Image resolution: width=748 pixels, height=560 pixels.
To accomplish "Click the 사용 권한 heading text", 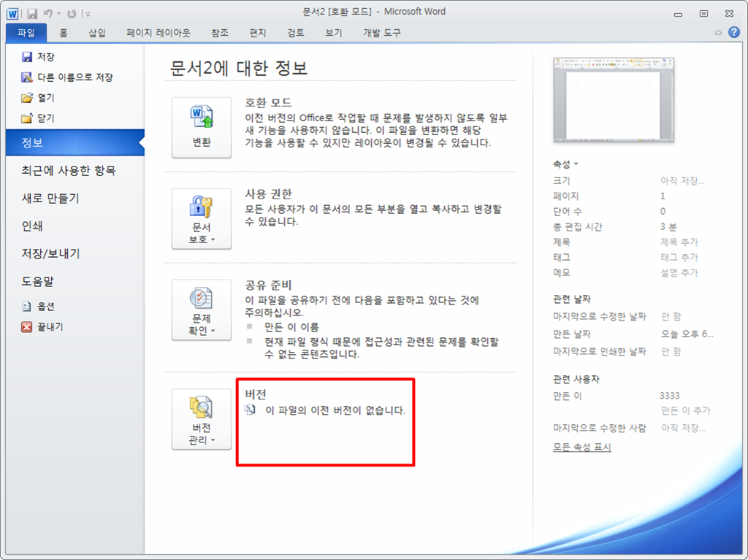I will click(x=268, y=193).
